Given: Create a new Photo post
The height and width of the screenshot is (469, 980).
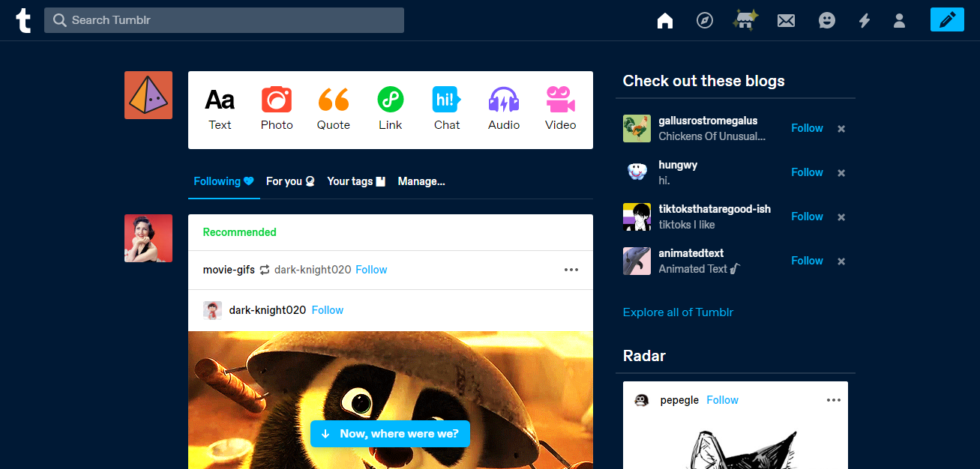Looking at the screenshot, I should click(x=277, y=109).
